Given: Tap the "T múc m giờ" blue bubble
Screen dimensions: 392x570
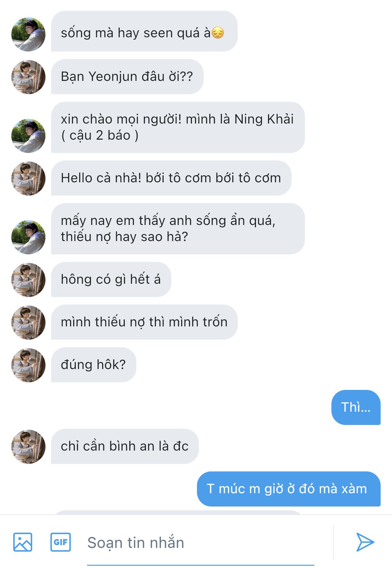Looking at the screenshot, I should [x=288, y=489].
